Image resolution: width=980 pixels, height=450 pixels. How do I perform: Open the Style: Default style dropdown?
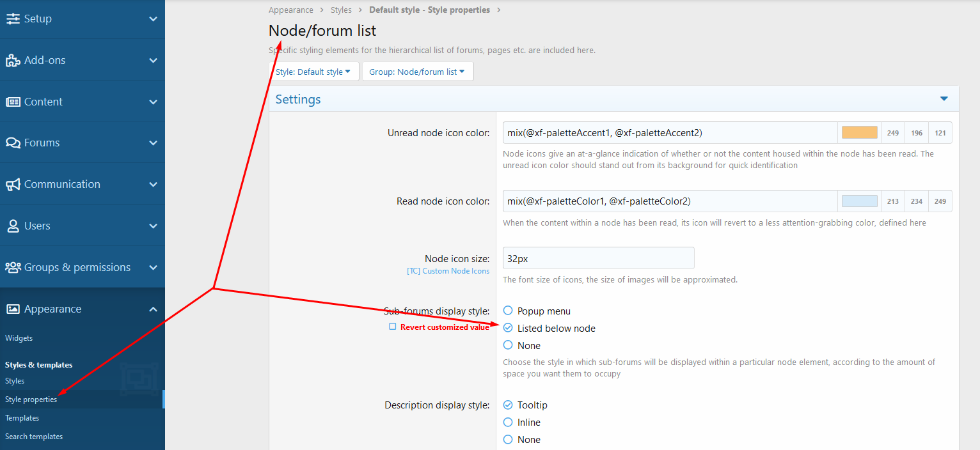coord(313,72)
